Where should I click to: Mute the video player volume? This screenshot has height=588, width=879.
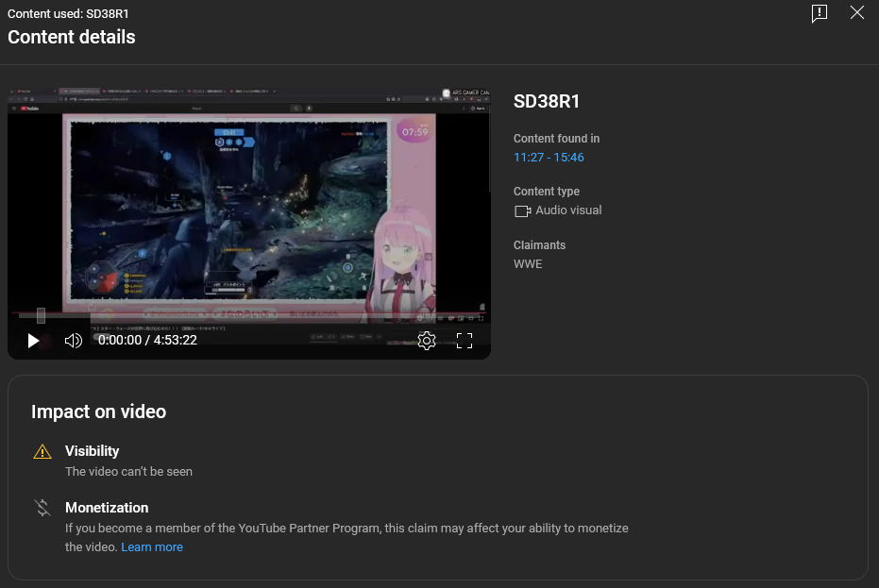(73, 341)
